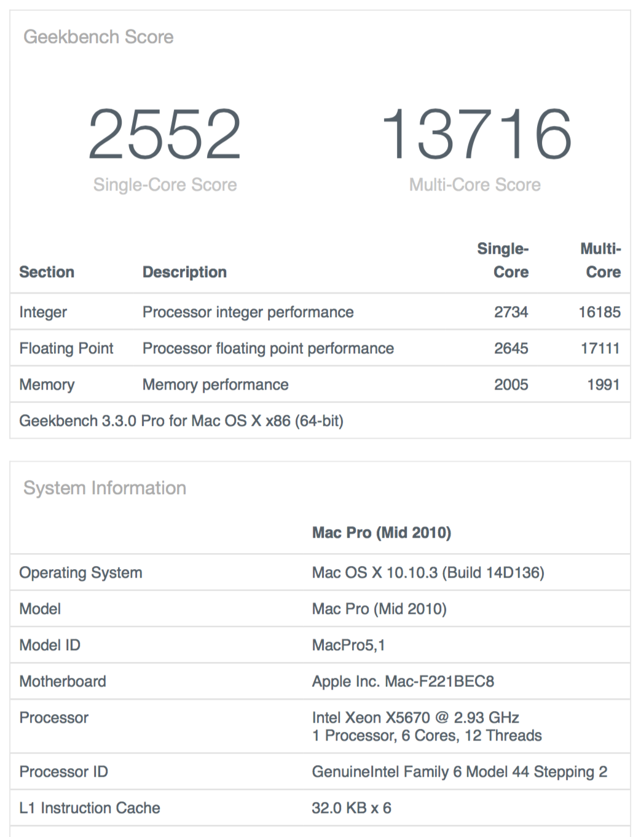This screenshot has height=837, width=644.
Task: Select Memory single-core score 2005
Action: [x=511, y=385]
